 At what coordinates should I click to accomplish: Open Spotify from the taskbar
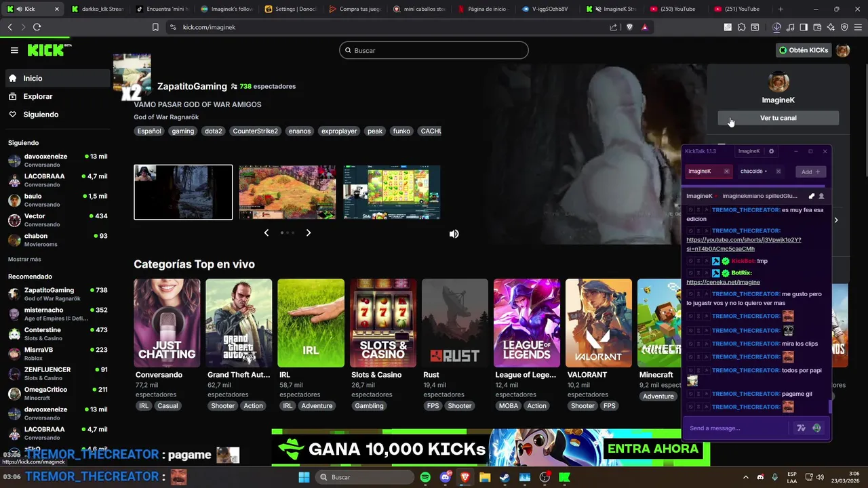(425, 477)
